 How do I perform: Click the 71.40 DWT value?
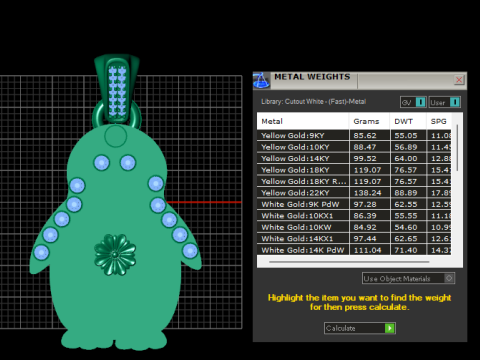point(406,250)
